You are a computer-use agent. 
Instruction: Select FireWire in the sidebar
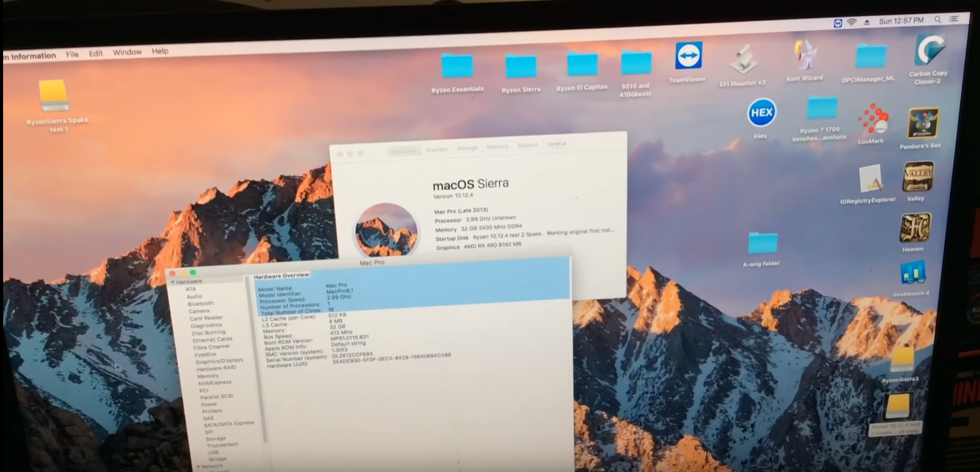tap(205, 354)
